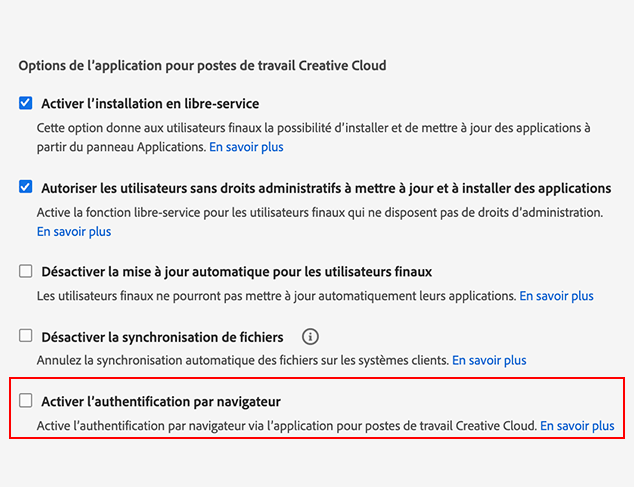Uncheck the 'Activer l'installation en libre-service' checkbox
This screenshot has width=634, height=487.
[26, 103]
